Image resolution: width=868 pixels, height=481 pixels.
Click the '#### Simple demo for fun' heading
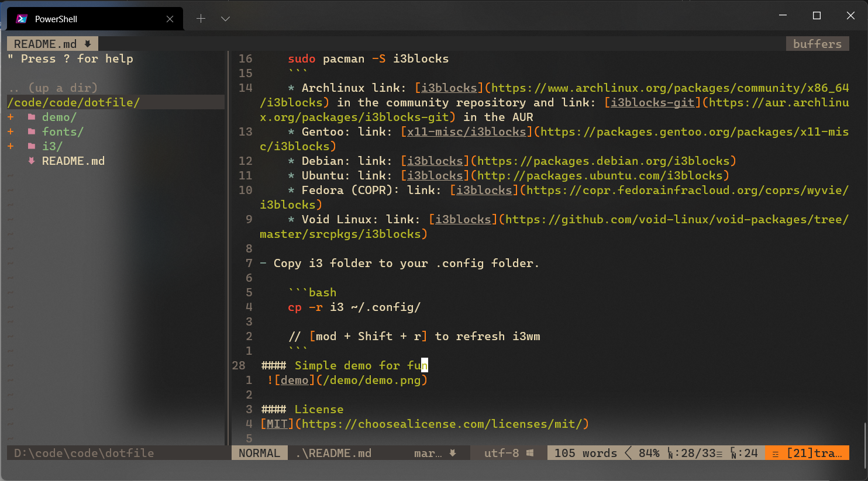pos(344,365)
